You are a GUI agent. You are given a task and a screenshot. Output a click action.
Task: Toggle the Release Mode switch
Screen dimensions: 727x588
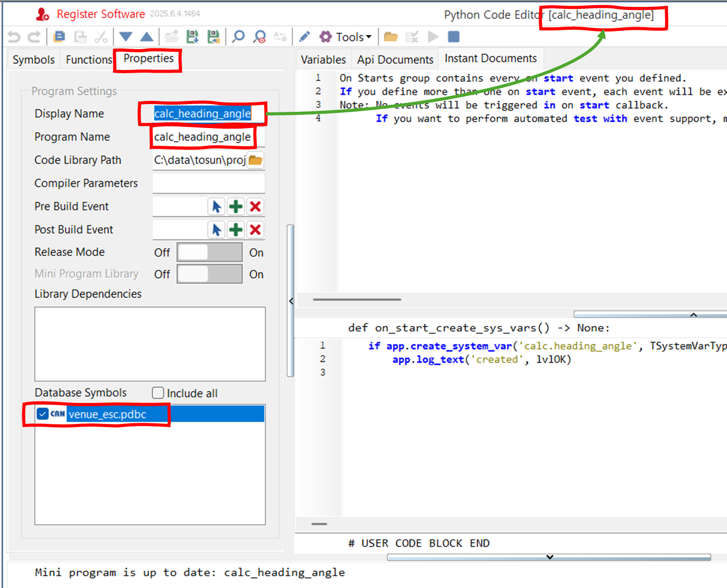tap(210, 252)
